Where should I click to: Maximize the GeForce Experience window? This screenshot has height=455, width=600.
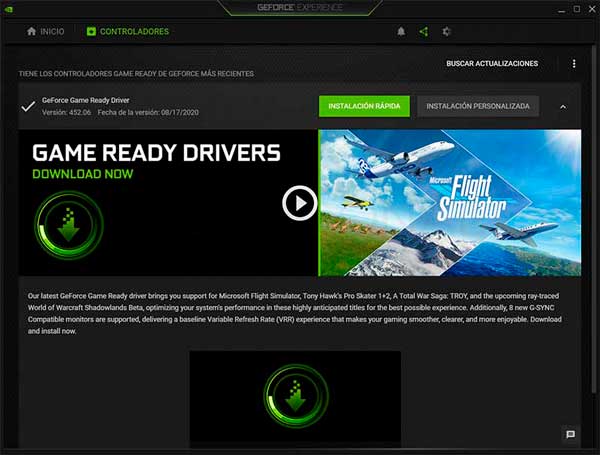[577, 9]
